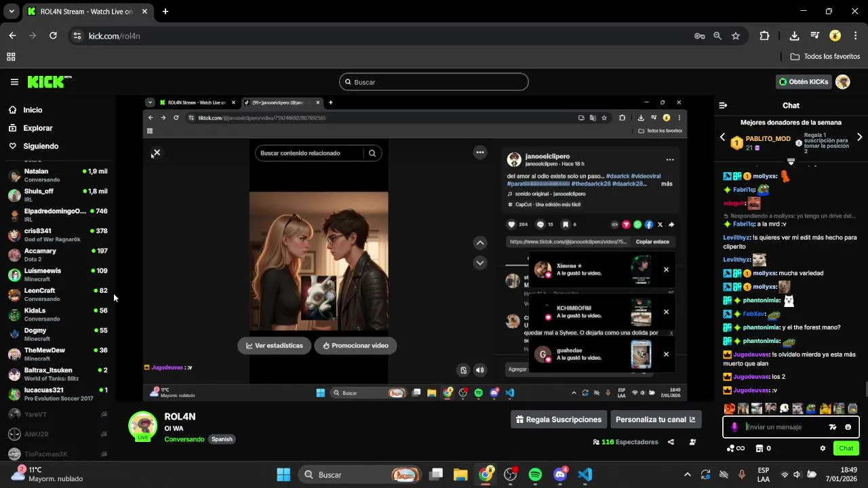Open Discord from the taskbar

pos(560,474)
